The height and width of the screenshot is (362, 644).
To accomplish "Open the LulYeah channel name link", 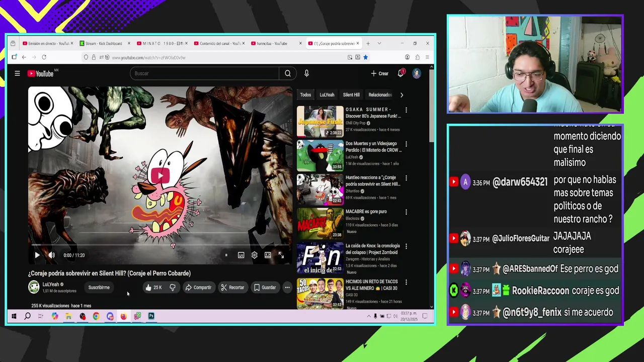I will pyautogui.click(x=51, y=285).
